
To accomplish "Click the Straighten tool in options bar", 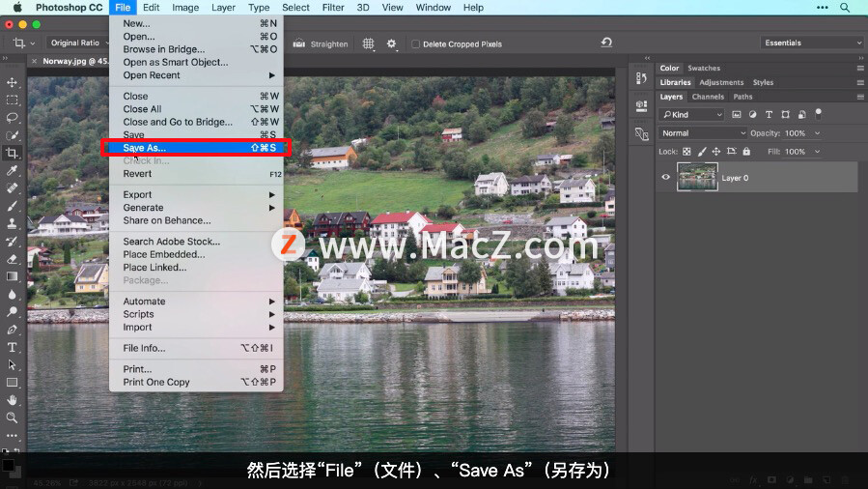I will point(321,43).
